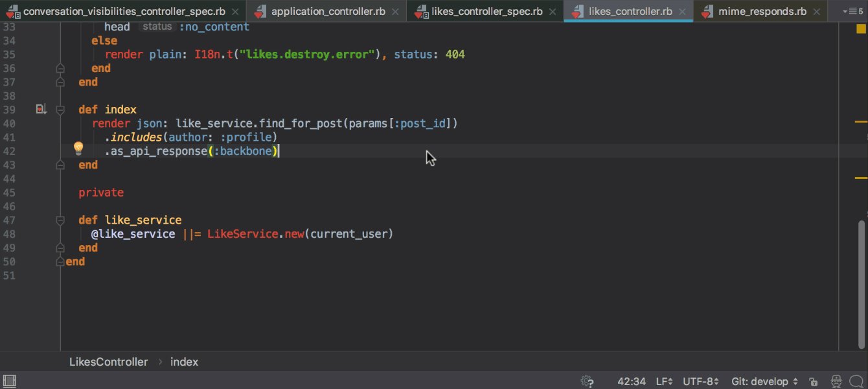The width and height of the screenshot is (868, 389).
Task: Show hidden tabs list with counter 5
Action: click(853, 12)
